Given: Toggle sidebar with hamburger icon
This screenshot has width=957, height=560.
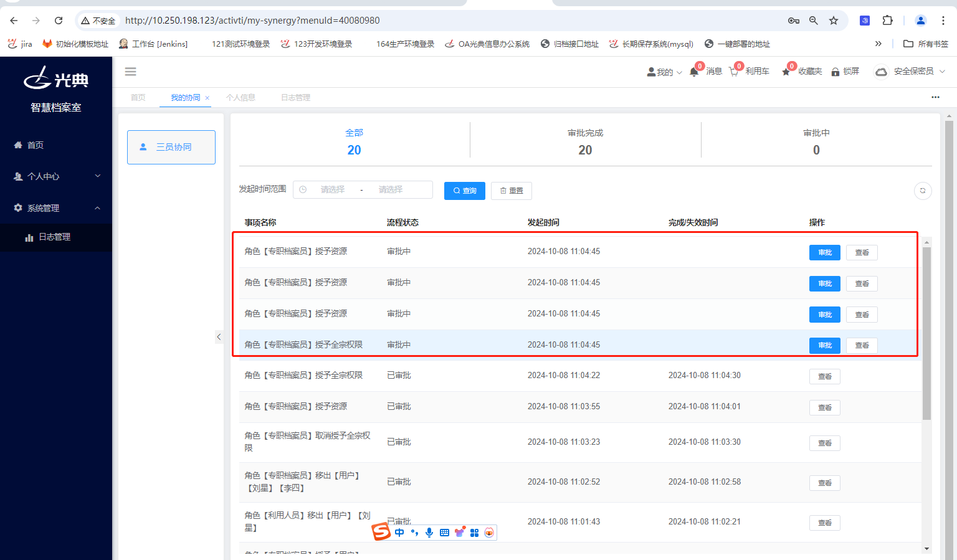Looking at the screenshot, I should [x=130, y=72].
